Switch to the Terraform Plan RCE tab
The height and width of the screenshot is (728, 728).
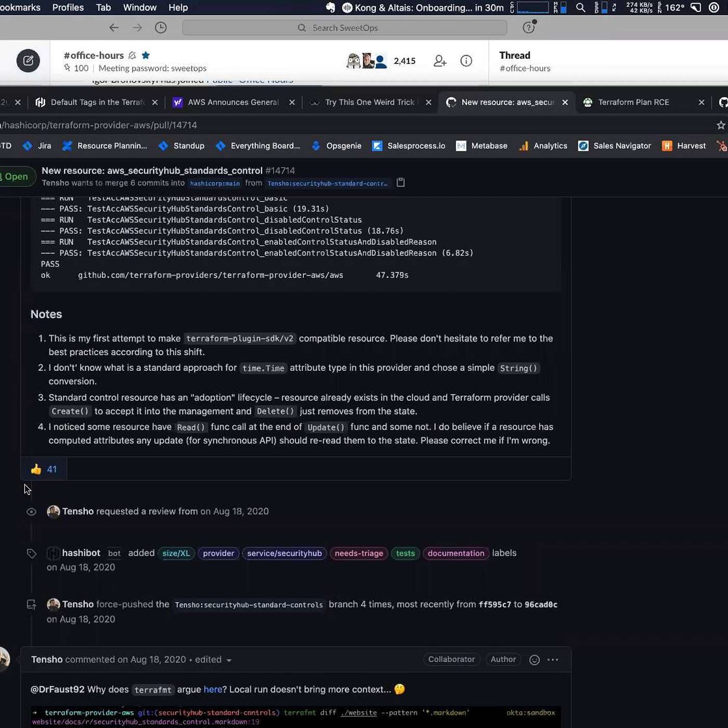(633, 102)
